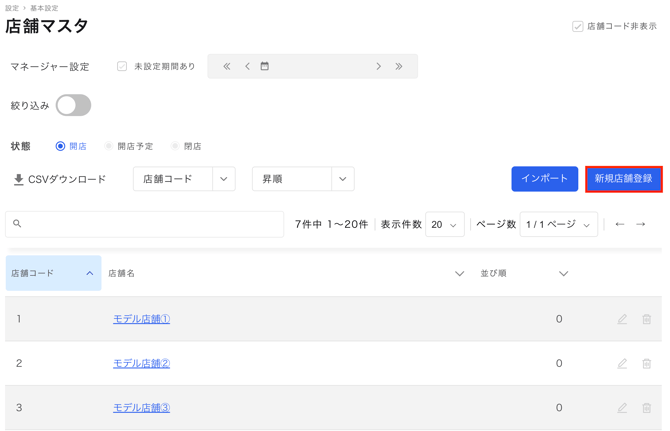Select the 開店予定 radio button
Screen dimensions: 670x431
tap(109, 146)
